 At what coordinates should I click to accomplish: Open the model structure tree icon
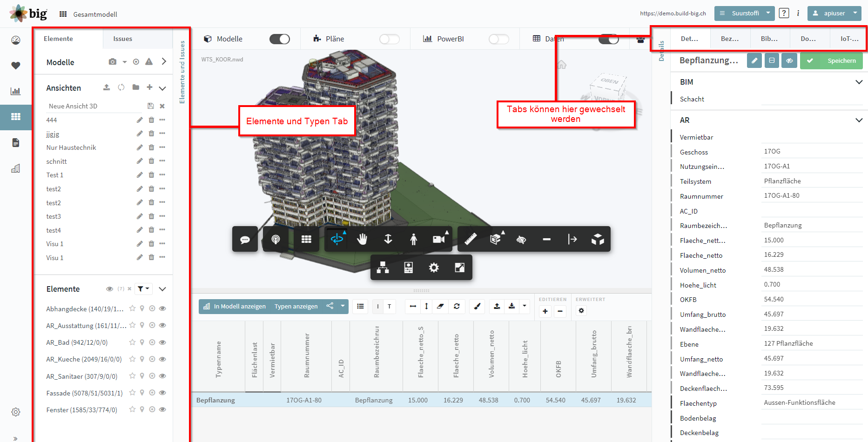tap(383, 268)
